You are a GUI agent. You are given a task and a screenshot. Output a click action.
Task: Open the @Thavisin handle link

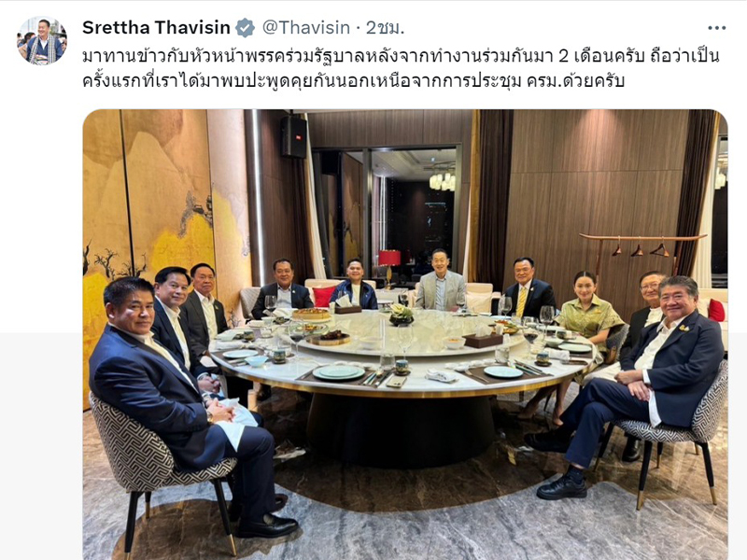pos(306,28)
